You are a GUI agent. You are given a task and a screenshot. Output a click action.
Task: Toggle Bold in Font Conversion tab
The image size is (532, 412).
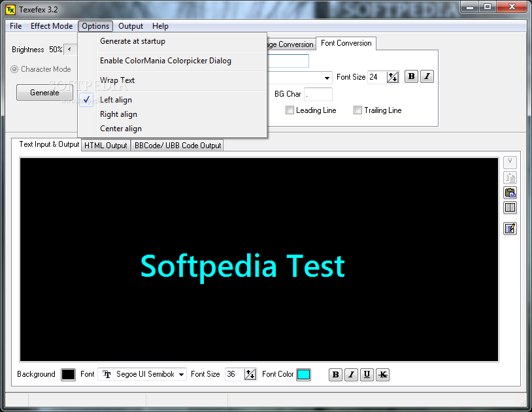point(411,76)
